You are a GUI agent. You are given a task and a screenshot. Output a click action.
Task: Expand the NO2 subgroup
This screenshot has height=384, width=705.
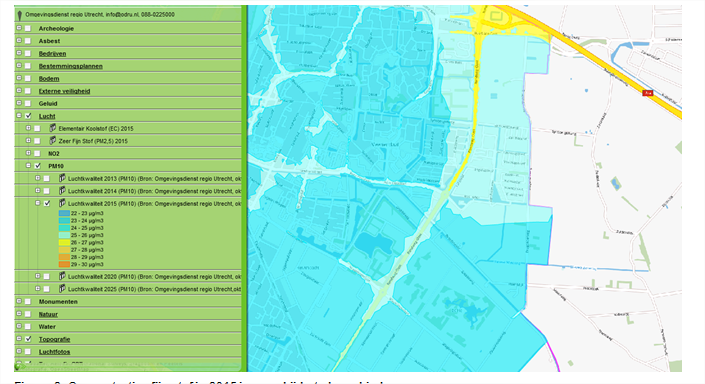point(28,153)
